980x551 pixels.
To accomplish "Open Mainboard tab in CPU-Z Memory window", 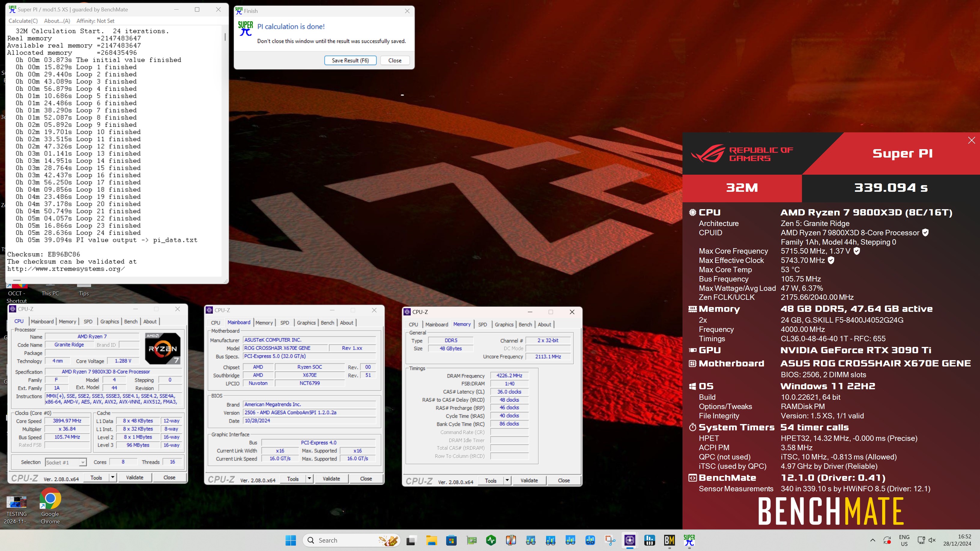I will [x=437, y=324].
